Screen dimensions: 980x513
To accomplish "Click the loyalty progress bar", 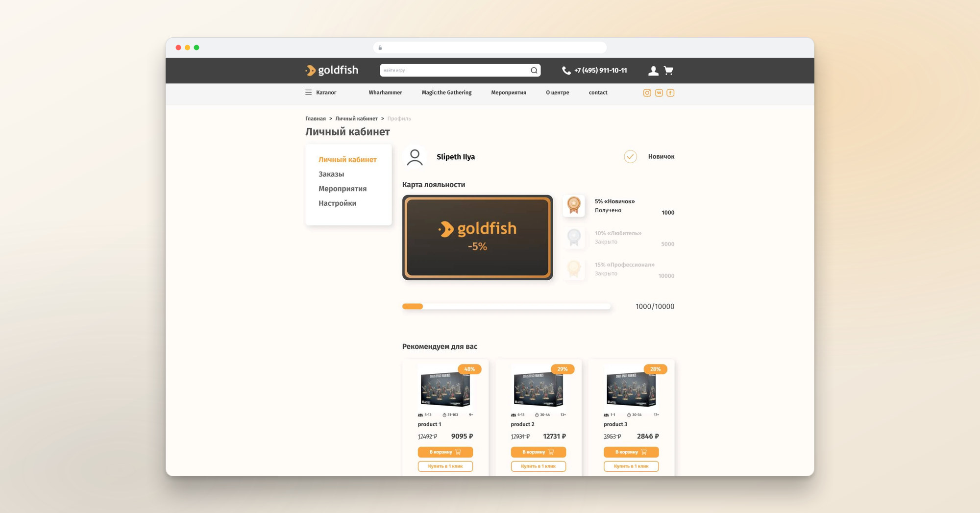I will [x=506, y=307].
